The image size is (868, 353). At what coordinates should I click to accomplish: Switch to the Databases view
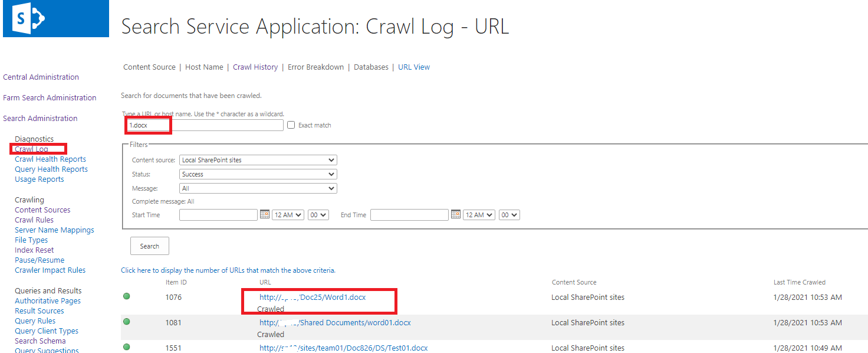[371, 67]
